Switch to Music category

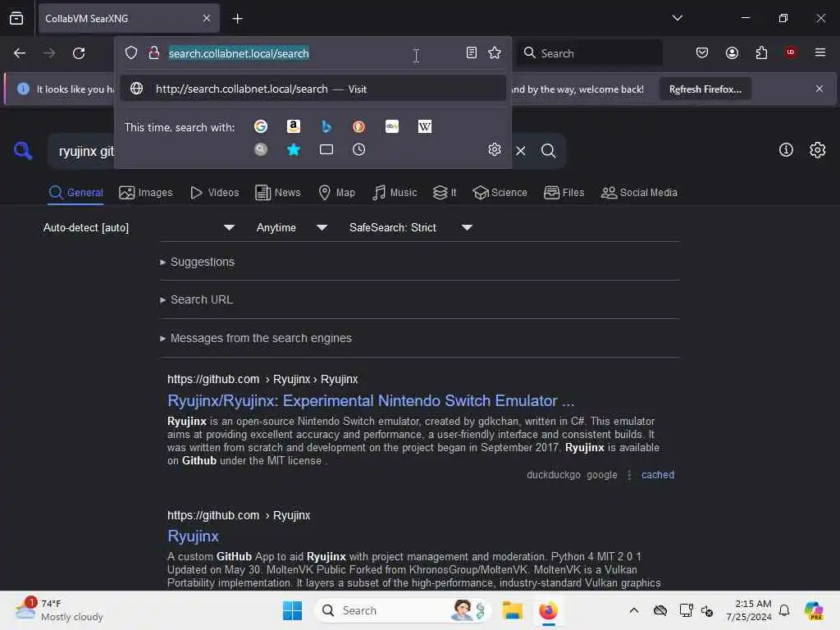395,192
